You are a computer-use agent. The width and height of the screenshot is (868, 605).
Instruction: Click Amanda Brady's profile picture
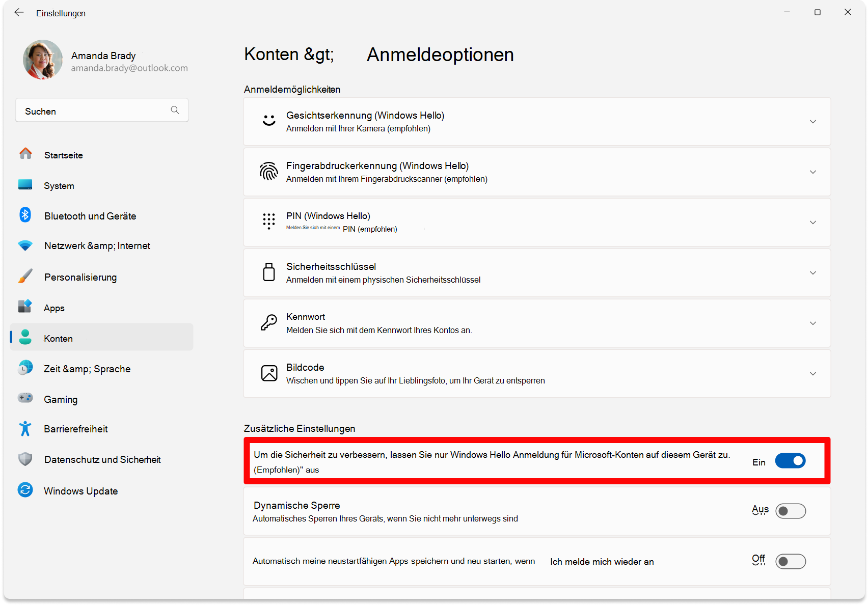coord(43,60)
